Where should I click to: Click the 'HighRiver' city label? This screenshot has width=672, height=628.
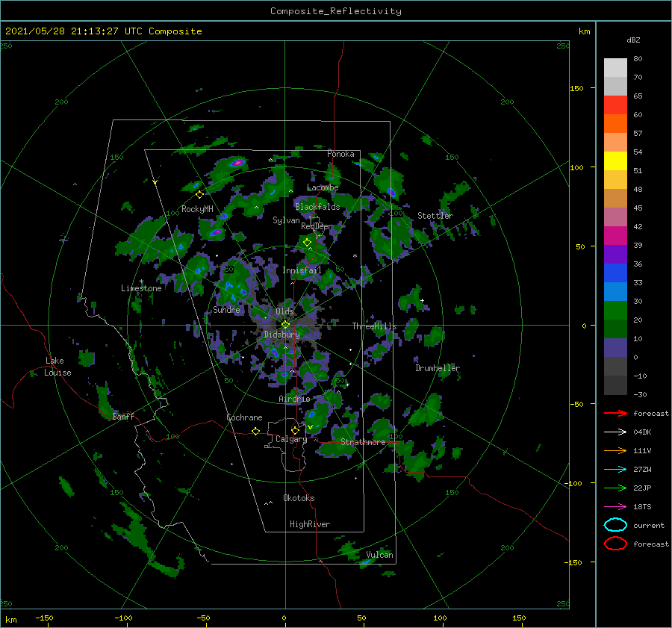[310, 524]
